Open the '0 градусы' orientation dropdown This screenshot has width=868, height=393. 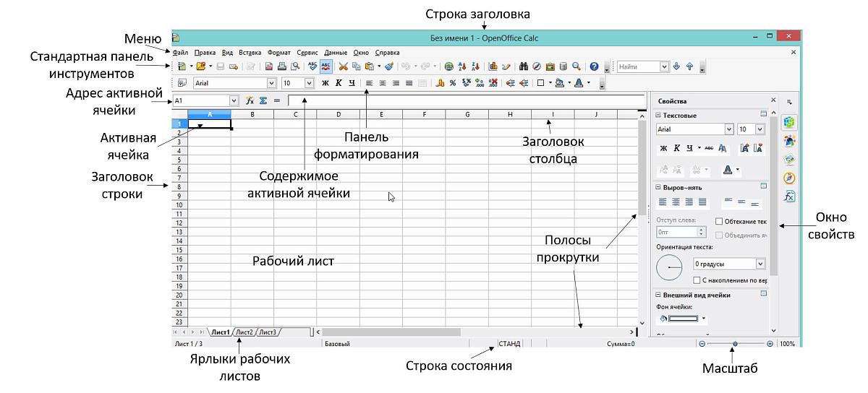click(759, 264)
